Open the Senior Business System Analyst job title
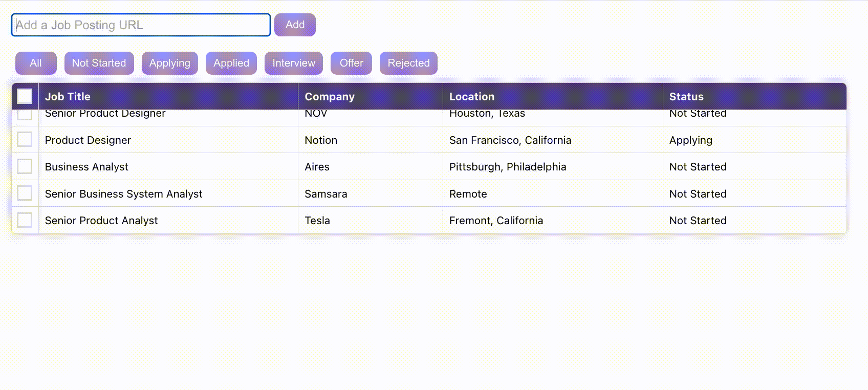Image resolution: width=868 pixels, height=390 pixels. (x=123, y=194)
